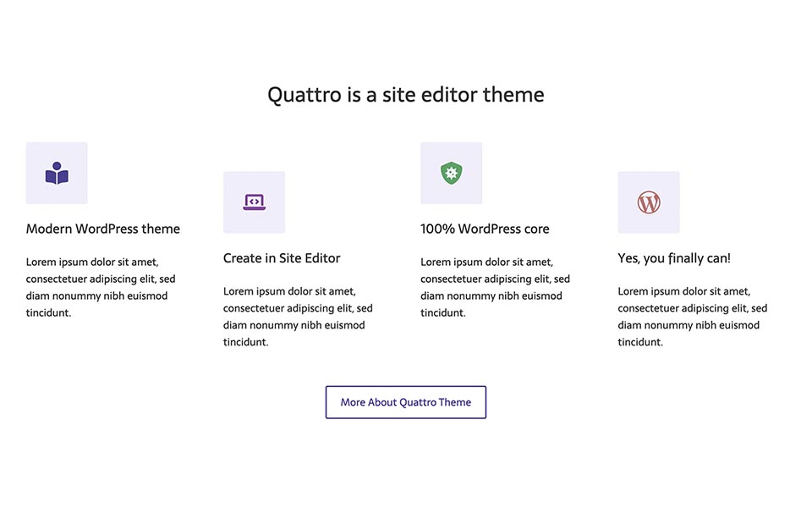812x508 pixels.
Task: Click the '100% WordPress core' heading
Action: 485,229
